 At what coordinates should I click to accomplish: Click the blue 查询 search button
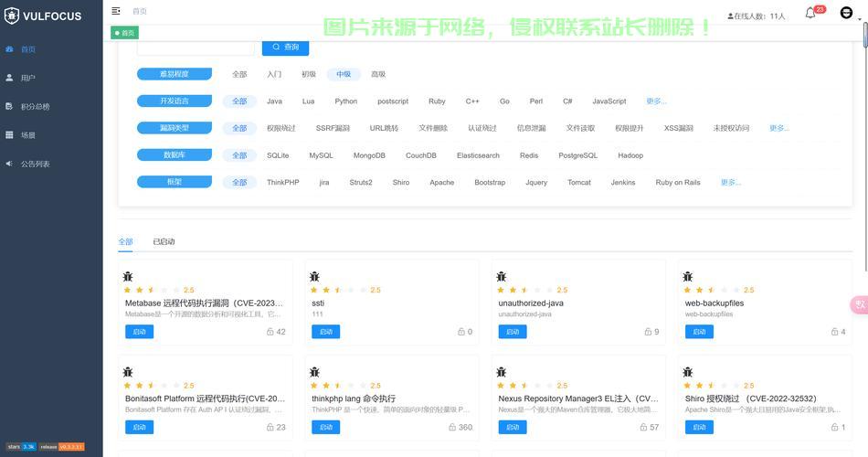[286, 48]
